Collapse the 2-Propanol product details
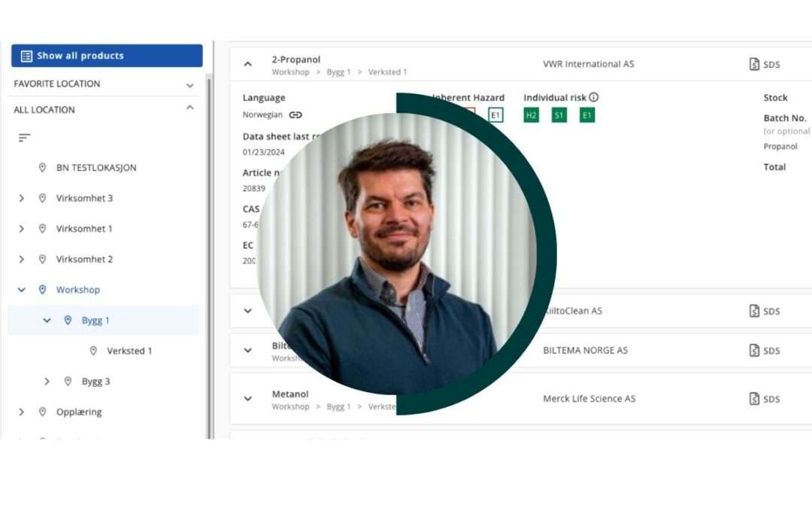The width and height of the screenshot is (812, 508). [248, 63]
